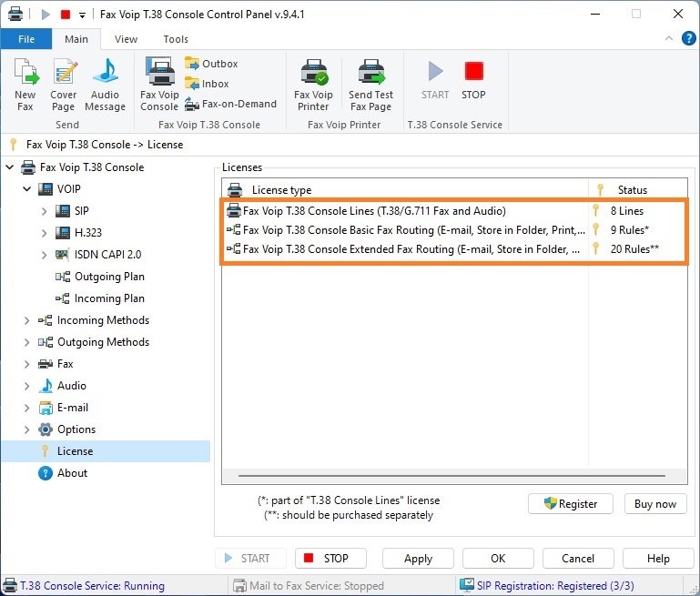This screenshot has width=700, height=596.
Task: Select Incoming Plan in the tree
Action: tap(109, 298)
